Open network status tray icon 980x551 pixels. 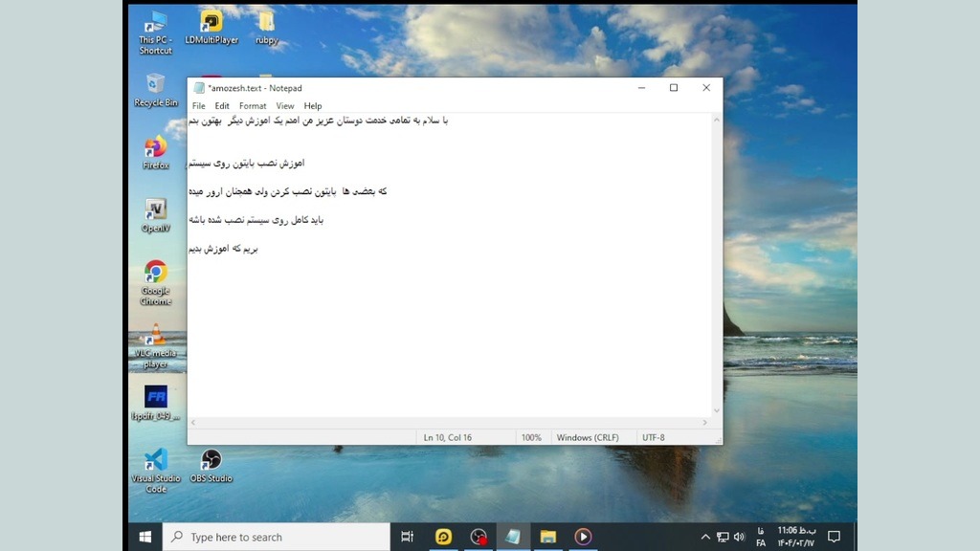point(723,537)
